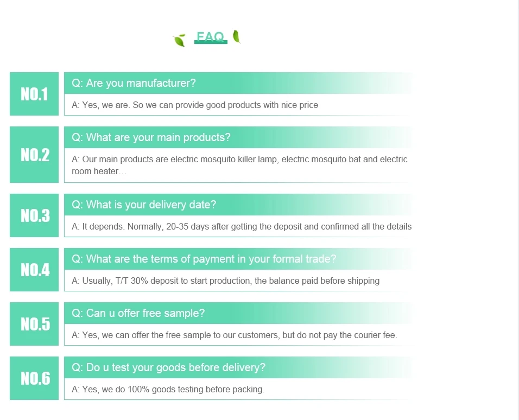Select the 20-35 days delivery answer text

coord(242,227)
